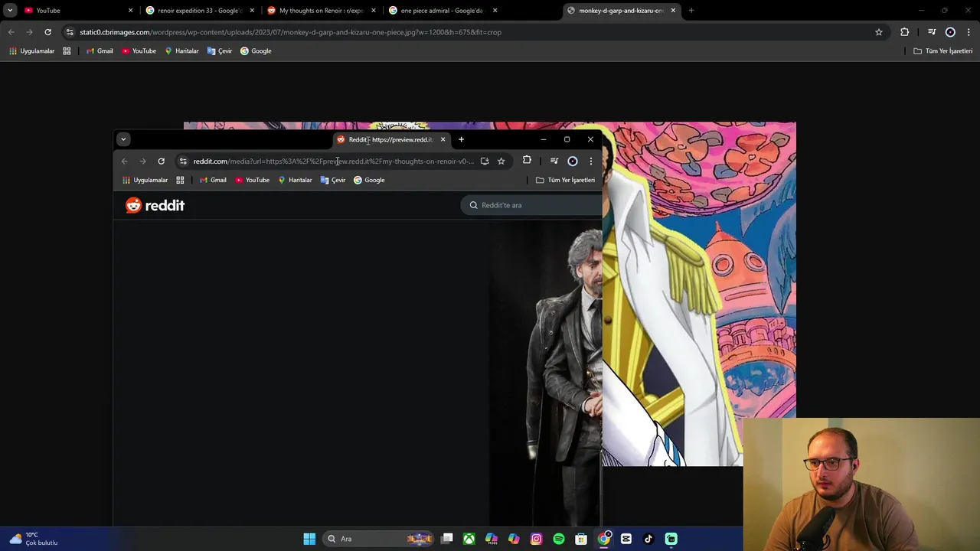Open tab grid icon in Reddit window bookmarks bar

click(180, 180)
